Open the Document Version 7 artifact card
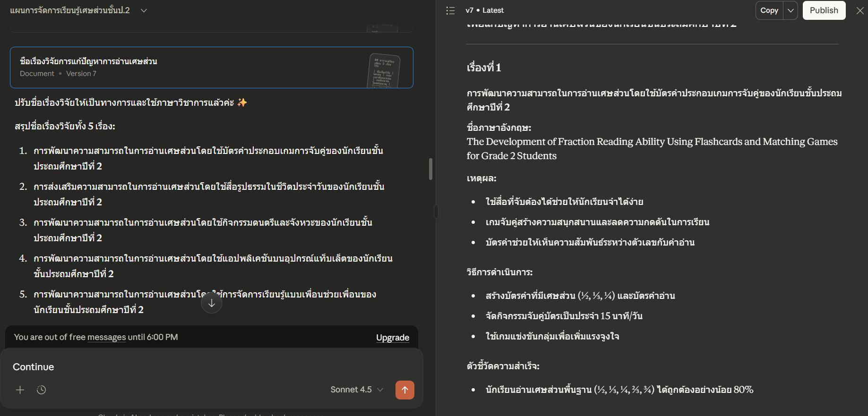 (x=189, y=68)
